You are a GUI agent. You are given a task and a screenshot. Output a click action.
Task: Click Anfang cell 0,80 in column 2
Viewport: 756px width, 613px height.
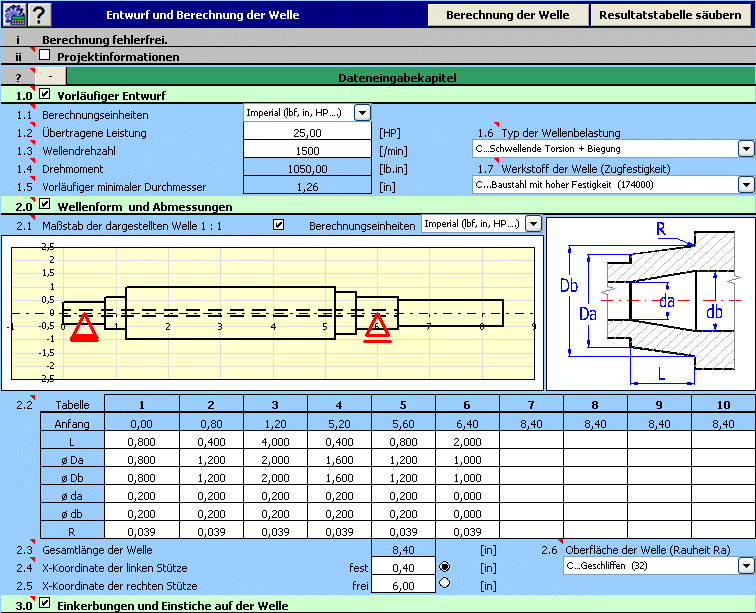click(211, 423)
